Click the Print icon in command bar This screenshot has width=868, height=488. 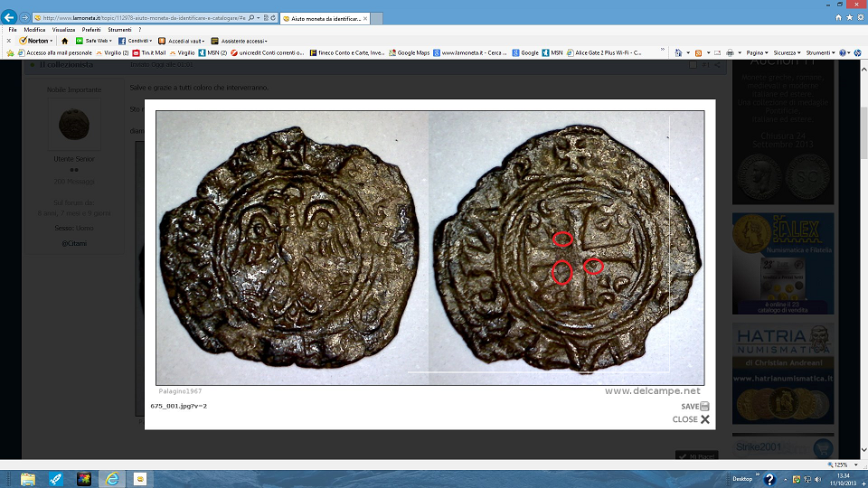[x=730, y=53]
